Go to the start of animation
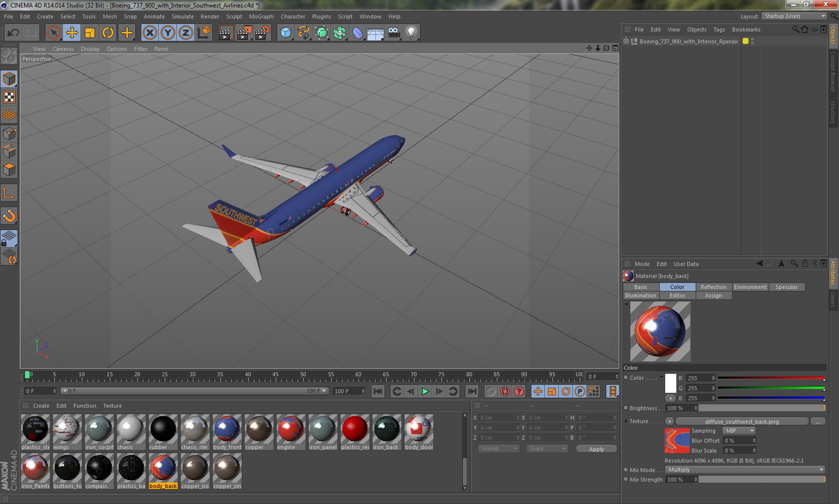Image resolution: width=839 pixels, height=504 pixels. tap(378, 391)
